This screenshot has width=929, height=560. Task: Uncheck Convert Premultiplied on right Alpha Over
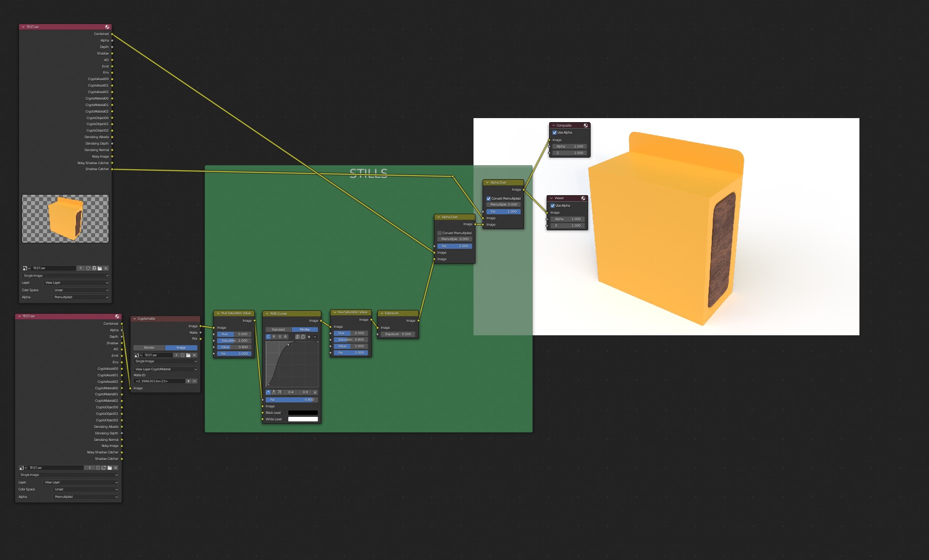pyautogui.click(x=489, y=199)
